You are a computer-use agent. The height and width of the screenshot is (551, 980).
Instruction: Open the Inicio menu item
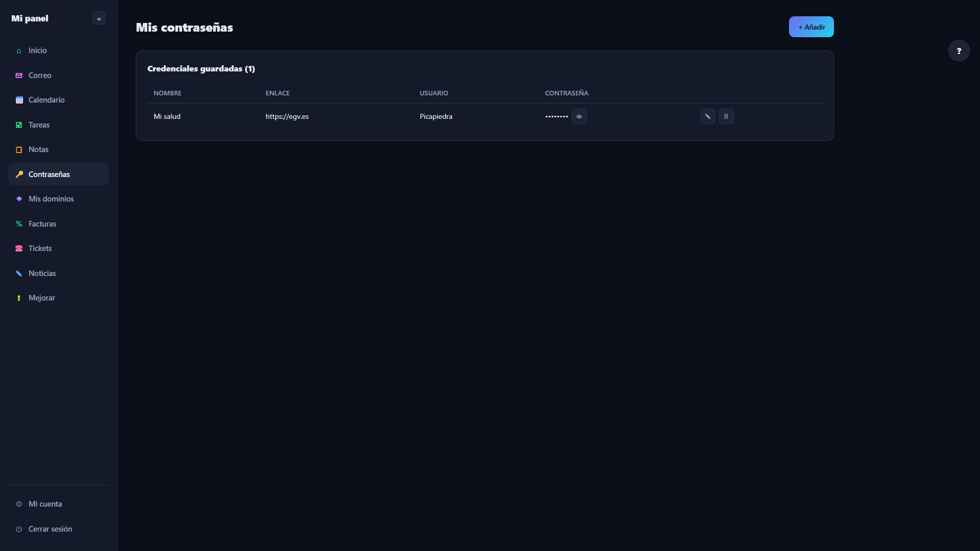[58, 51]
